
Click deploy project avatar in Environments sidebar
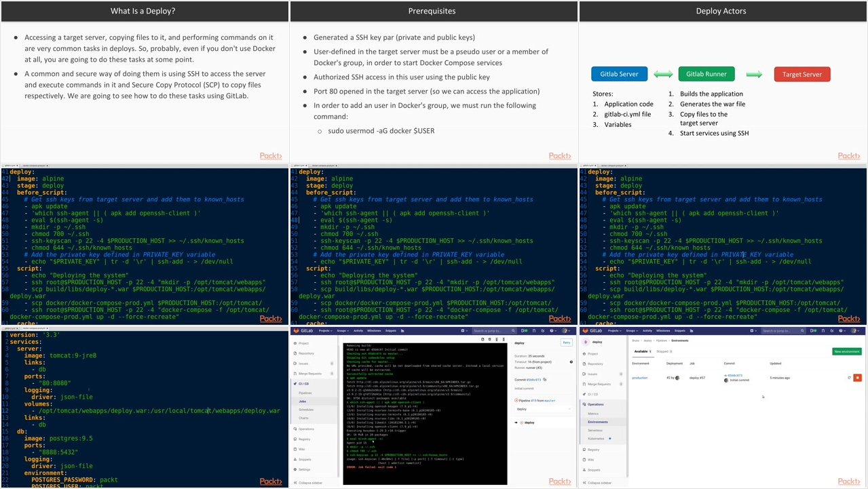point(586,342)
